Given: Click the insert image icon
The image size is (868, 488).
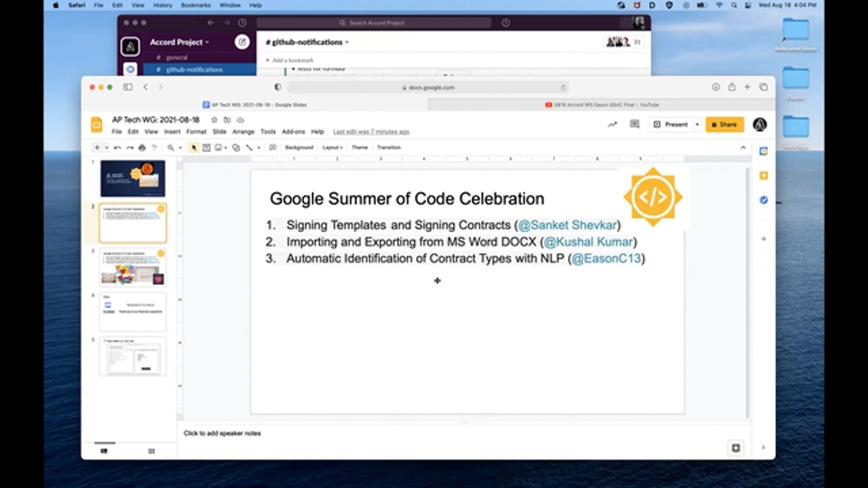Looking at the screenshot, I should (218, 147).
